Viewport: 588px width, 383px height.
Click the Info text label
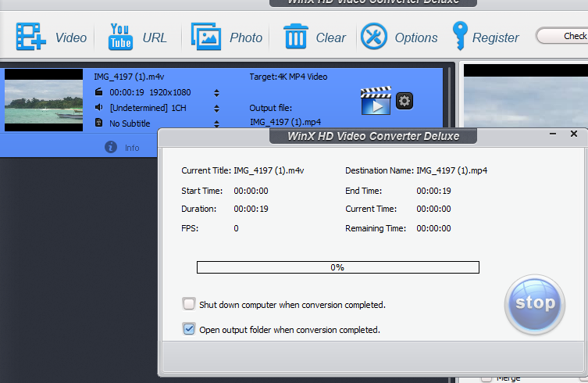click(x=132, y=148)
